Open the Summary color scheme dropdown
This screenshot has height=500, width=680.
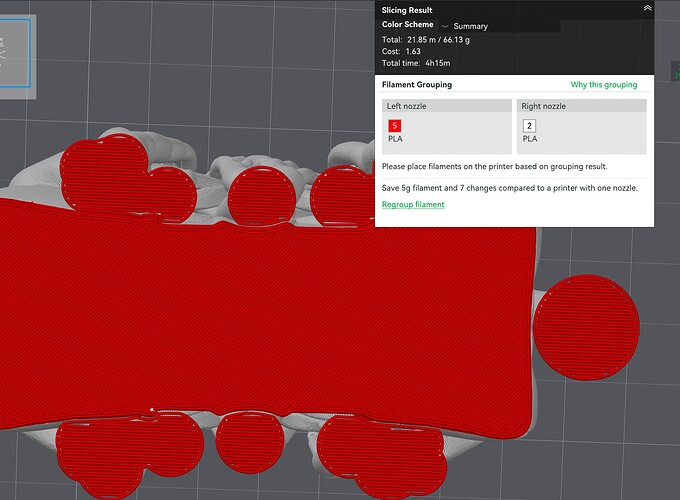[500, 26]
